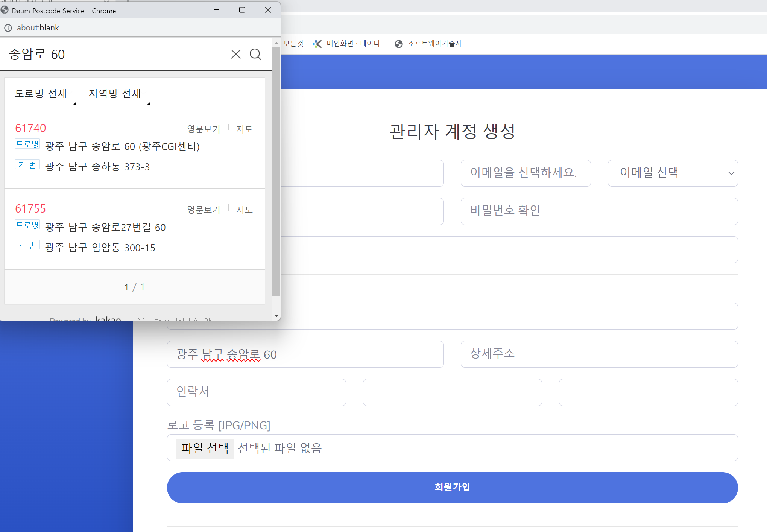Clear the 송암로 60 search using X icon
Screen dimensions: 767x532
pyautogui.click(x=235, y=54)
